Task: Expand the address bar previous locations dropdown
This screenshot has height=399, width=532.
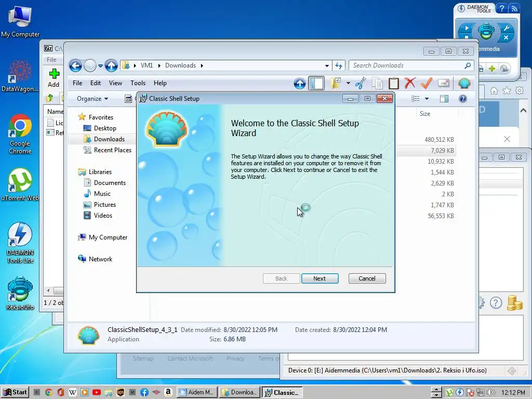Action: pos(327,66)
